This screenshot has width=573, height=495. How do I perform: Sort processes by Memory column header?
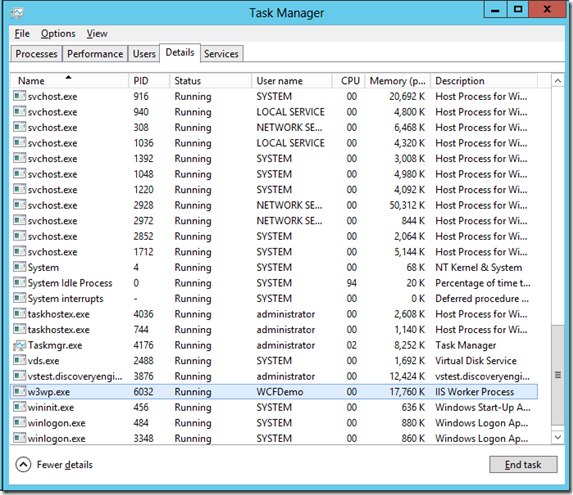pyautogui.click(x=398, y=81)
